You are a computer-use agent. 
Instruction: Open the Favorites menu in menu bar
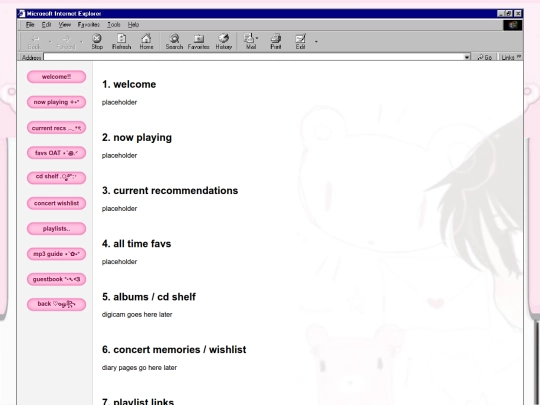click(x=89, y=25)
